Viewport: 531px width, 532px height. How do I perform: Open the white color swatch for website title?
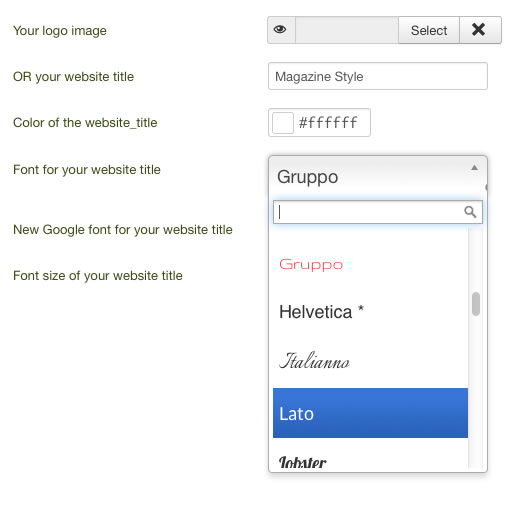[283, 123]
